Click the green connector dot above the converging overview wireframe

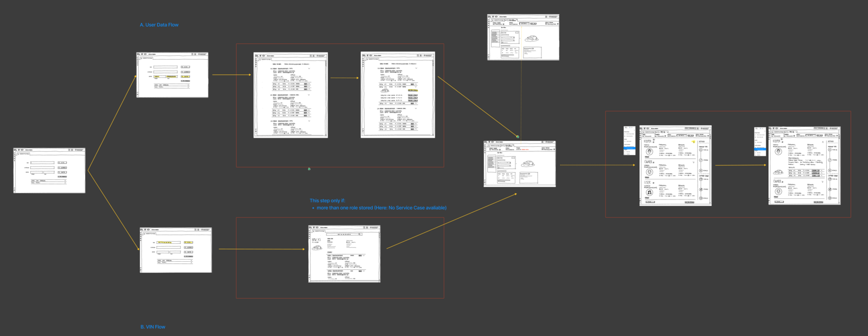click(518, 137)
